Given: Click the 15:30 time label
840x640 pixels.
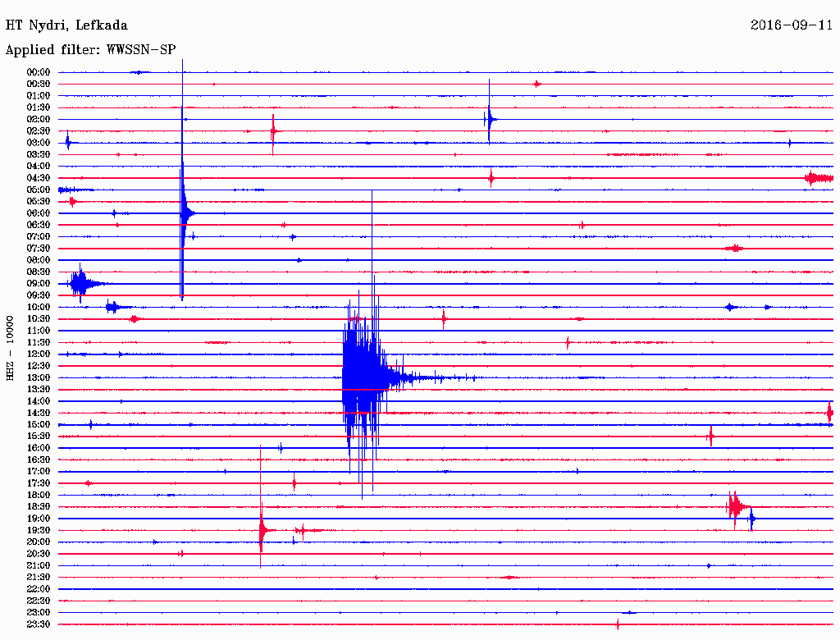Looking at the screenshot, I should (x=39, y=437).
